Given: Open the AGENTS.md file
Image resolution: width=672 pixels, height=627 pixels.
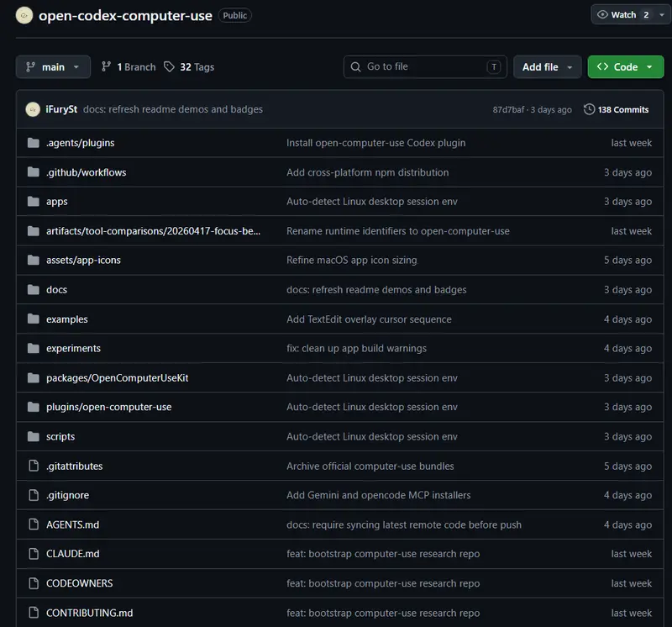Looking at the screenshot, I should point(72,524).
